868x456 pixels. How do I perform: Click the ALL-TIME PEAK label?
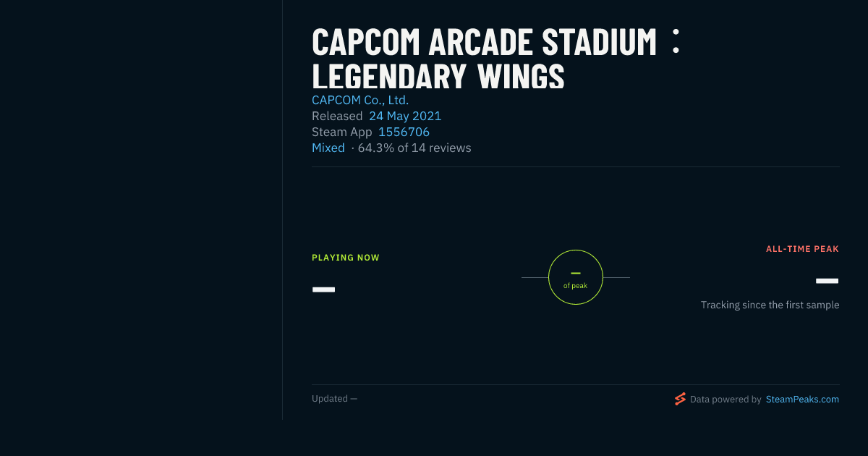click(803, 249)
